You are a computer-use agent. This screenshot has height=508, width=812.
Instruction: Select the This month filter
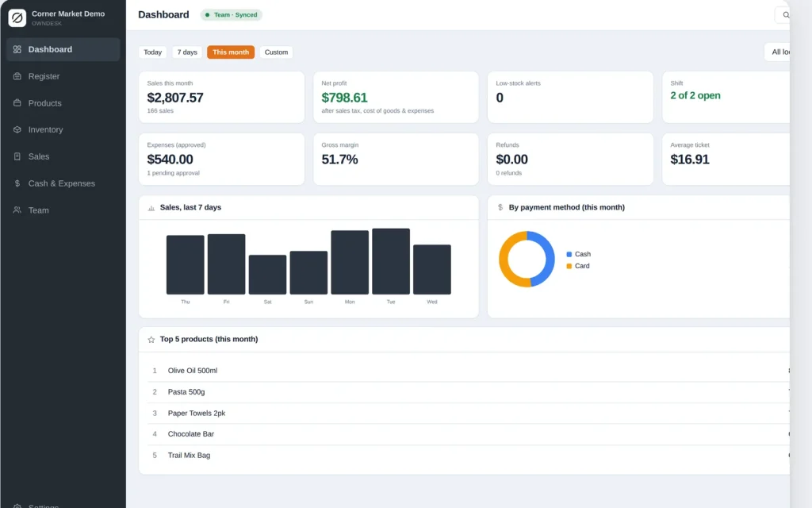coord(231,52)
